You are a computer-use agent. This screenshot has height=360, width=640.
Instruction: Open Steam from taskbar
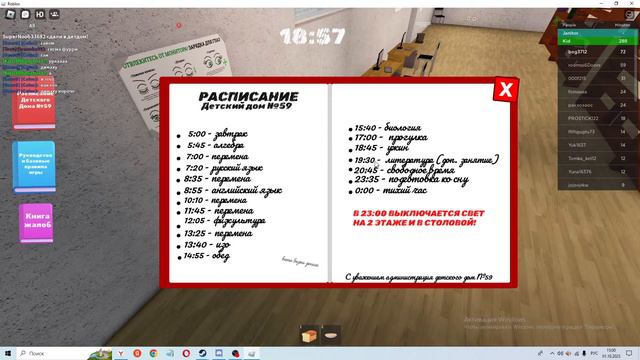pos(202,353)
